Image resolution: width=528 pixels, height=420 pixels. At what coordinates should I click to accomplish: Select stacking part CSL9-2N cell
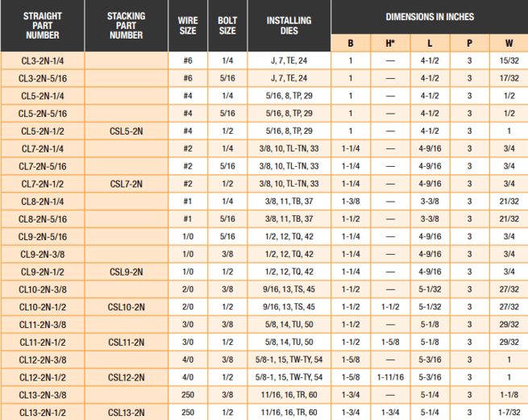(x=126, y=272)
